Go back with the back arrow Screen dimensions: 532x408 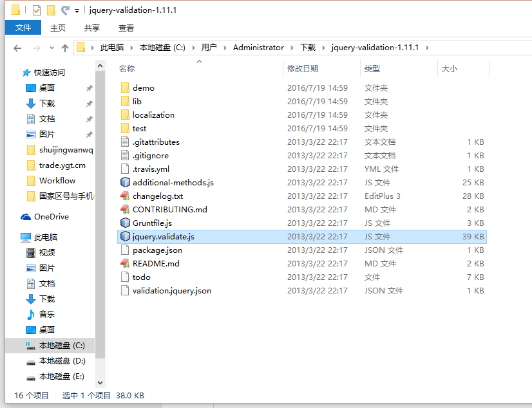pos(17,48)
